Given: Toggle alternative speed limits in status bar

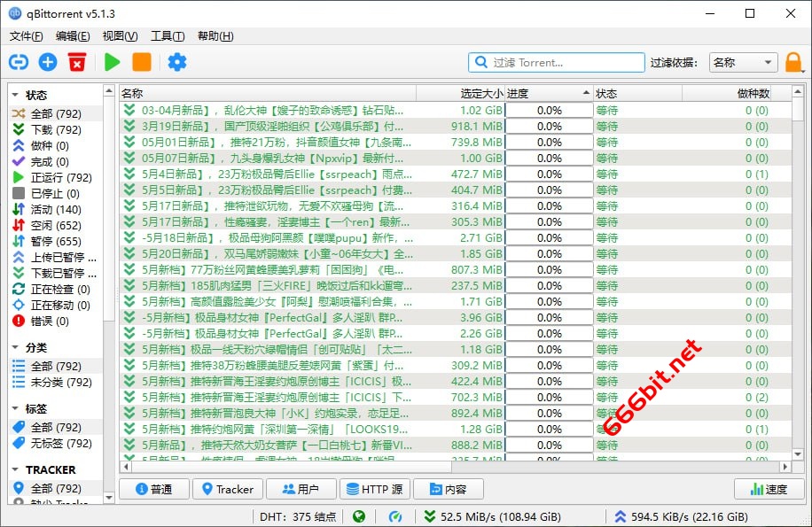Looking at the screenshot, I should coord(396,516).
